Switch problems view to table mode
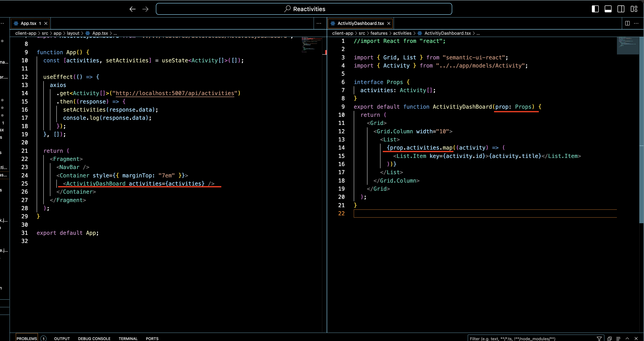This screenshot has height=341, width=644. click(x=618, y=339)
